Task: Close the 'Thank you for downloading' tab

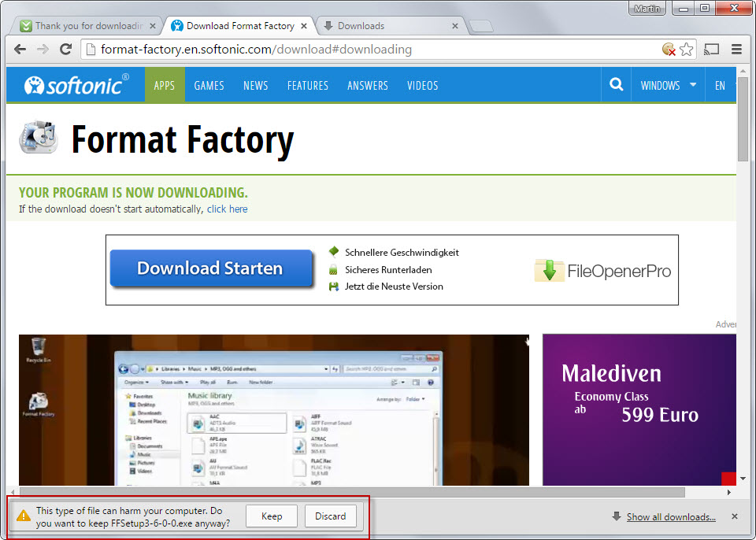Action: [153, 26]
